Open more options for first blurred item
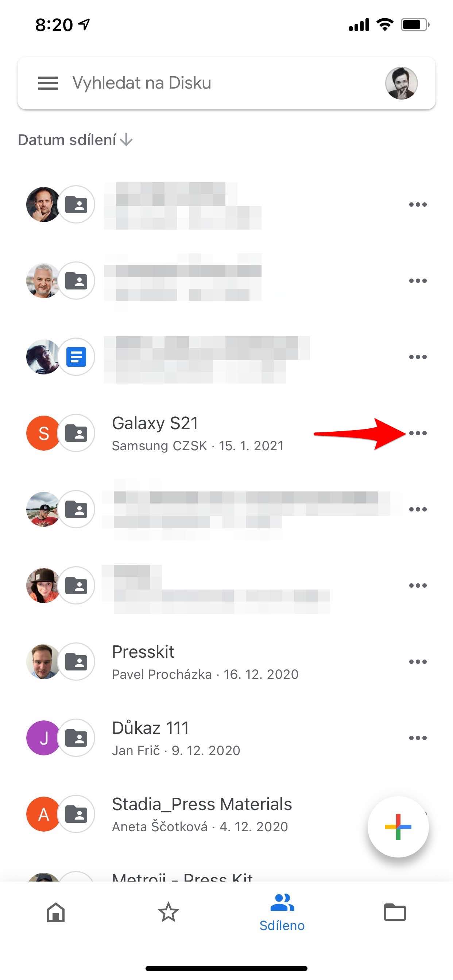453x980 pixels. (418, 205)
